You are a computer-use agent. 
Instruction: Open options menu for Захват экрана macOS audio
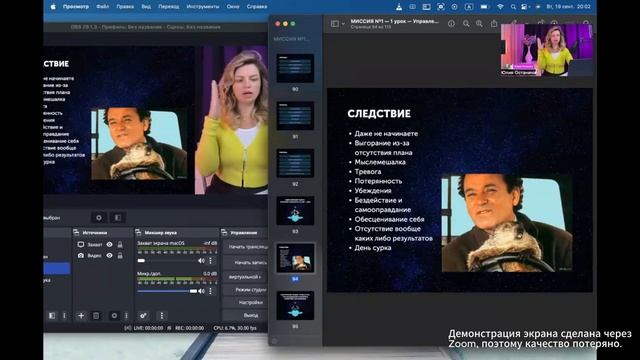pos(211,260)
